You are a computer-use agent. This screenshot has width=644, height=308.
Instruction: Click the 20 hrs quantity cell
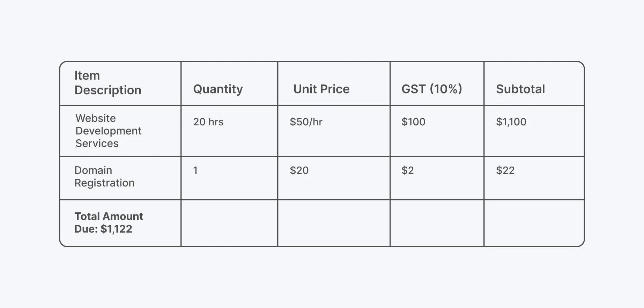tap(208, 122)
